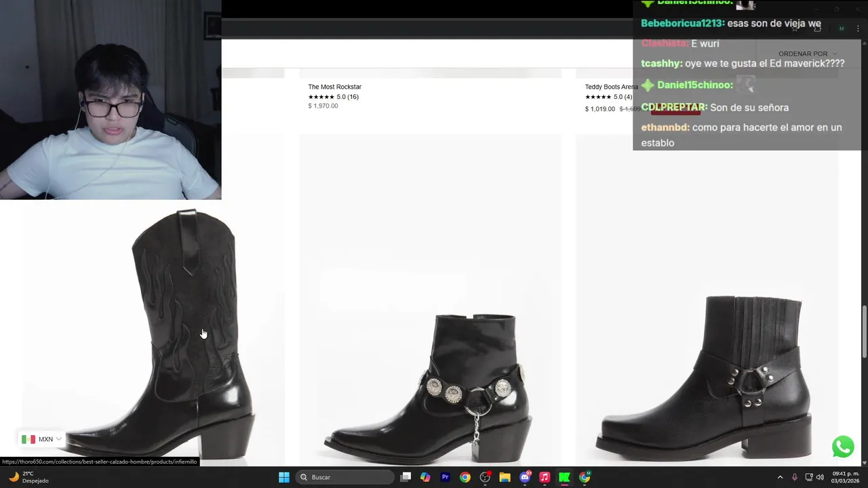Open the OBS Studio taskbar icon
The width and height of the screenshot is (868, 488).
tap(485, 477)
